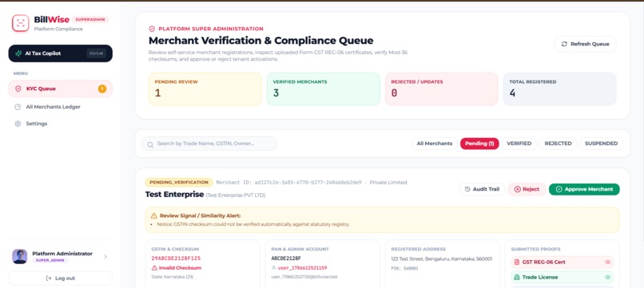Click the user icon beside admin account
Viewport: 644px width, 288px height.
[273, 268]
